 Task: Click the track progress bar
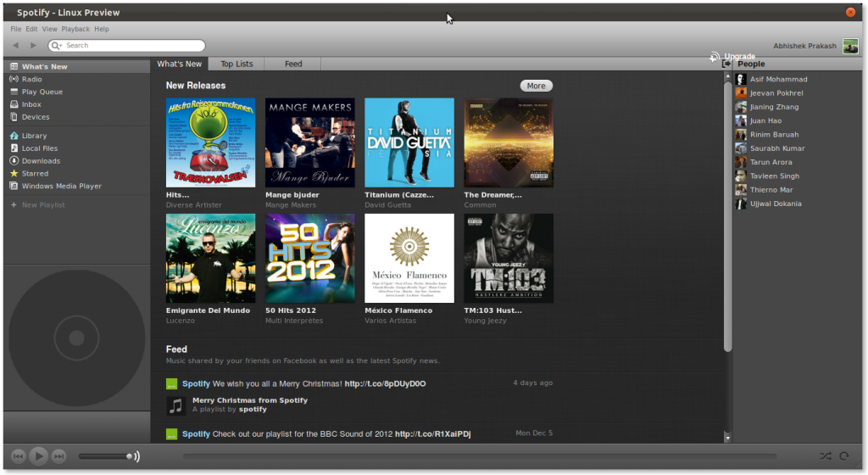tap(479, 456)
